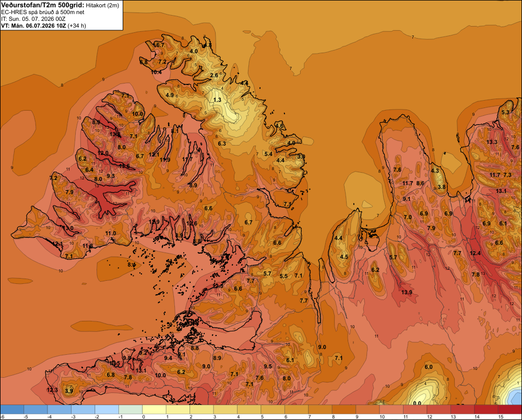Select the pale yellow 0 degree legend swatch
Image resolution: width=522 pixels, height=420 pixels.
[154, 410]
